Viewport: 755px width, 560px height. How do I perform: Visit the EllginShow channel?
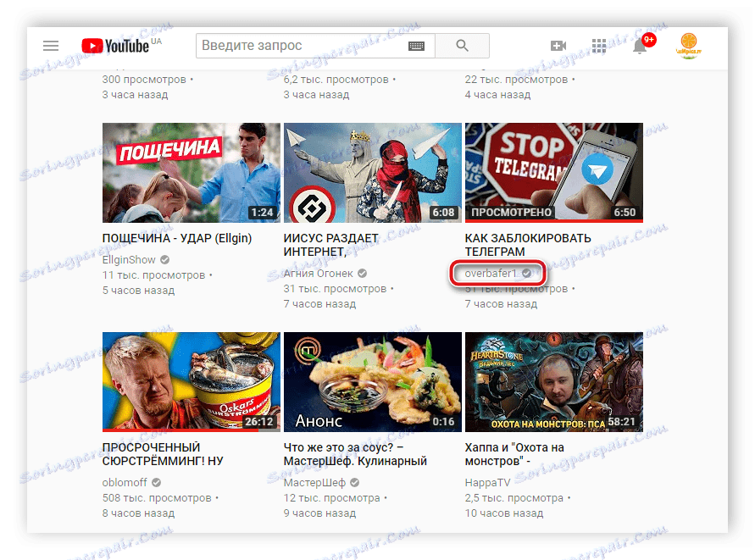[x=129, y=260]
